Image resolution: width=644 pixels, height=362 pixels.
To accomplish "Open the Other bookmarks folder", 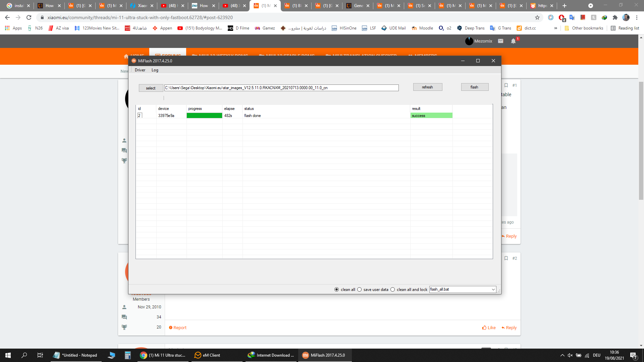I will (x=584, y=28).
